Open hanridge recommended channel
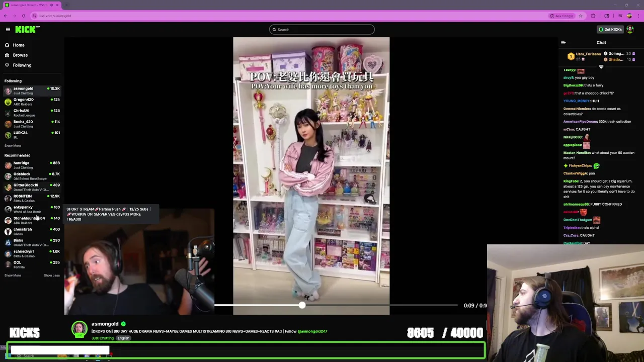The image size is (644, 362). click(x=32, y=165)
